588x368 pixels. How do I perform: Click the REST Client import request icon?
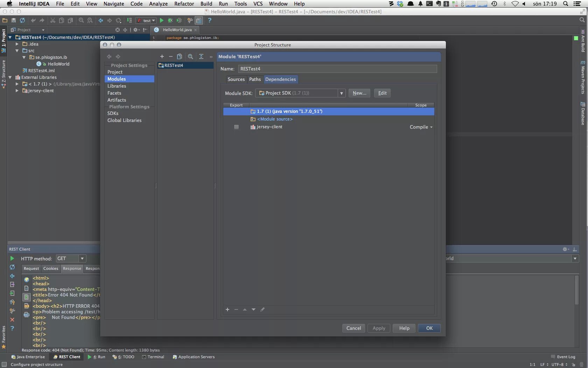coord(12,293)
